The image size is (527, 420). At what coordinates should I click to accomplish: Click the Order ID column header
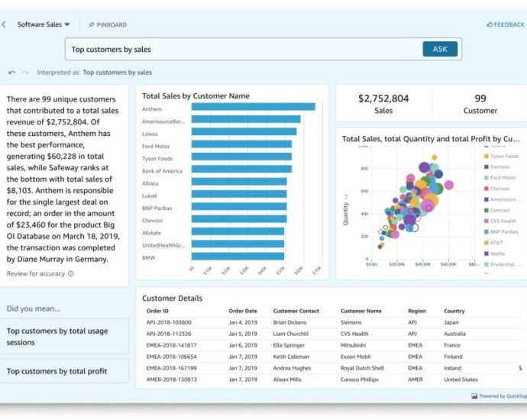[x=157, y=311]
